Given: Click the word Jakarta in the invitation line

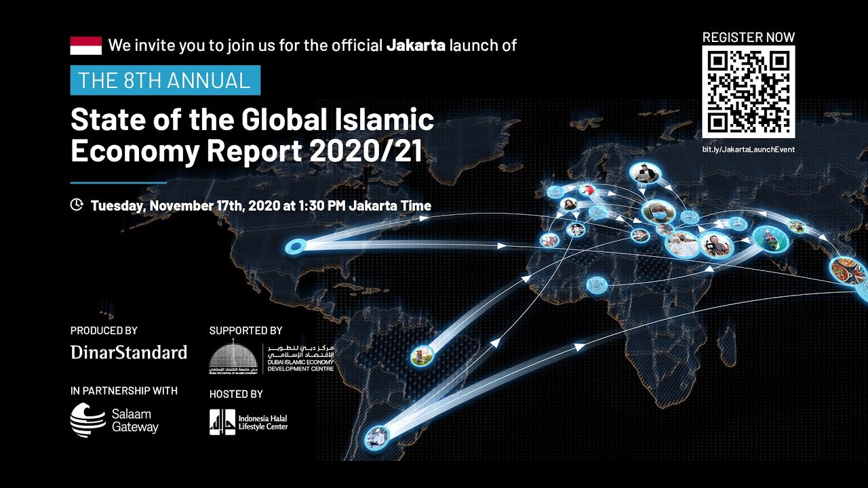Looking at the screenshot, I should coord(416,45).
